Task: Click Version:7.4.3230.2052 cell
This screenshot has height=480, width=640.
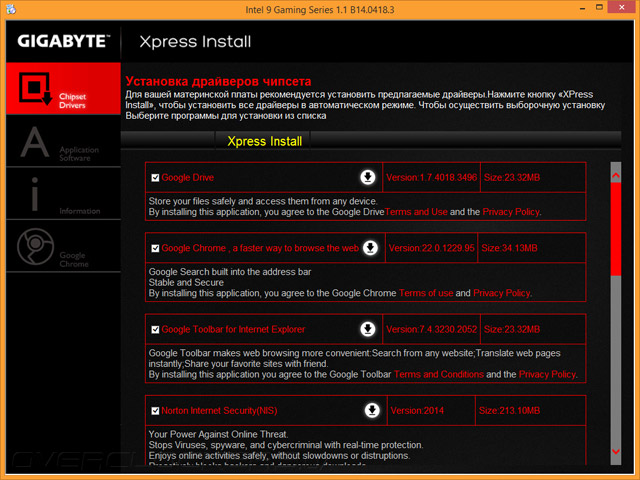Action: pyautogui.click(x=431, y=329)
